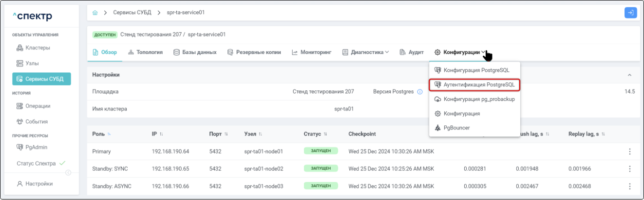Click the logout icon button top right

click(x=630, y=13)
